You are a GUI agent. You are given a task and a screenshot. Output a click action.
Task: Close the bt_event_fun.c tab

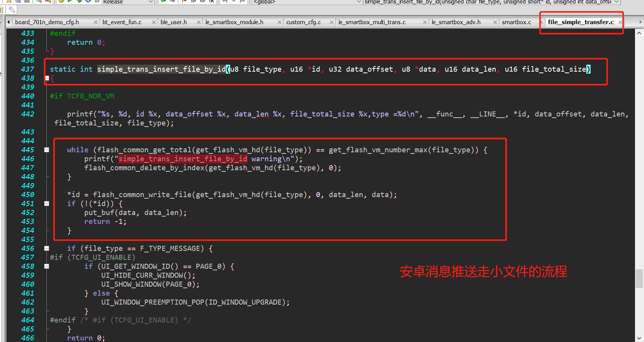click(154, 22)
